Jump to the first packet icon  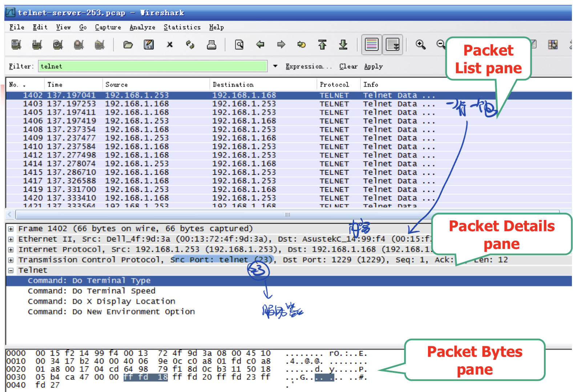(x=322, y=45)
